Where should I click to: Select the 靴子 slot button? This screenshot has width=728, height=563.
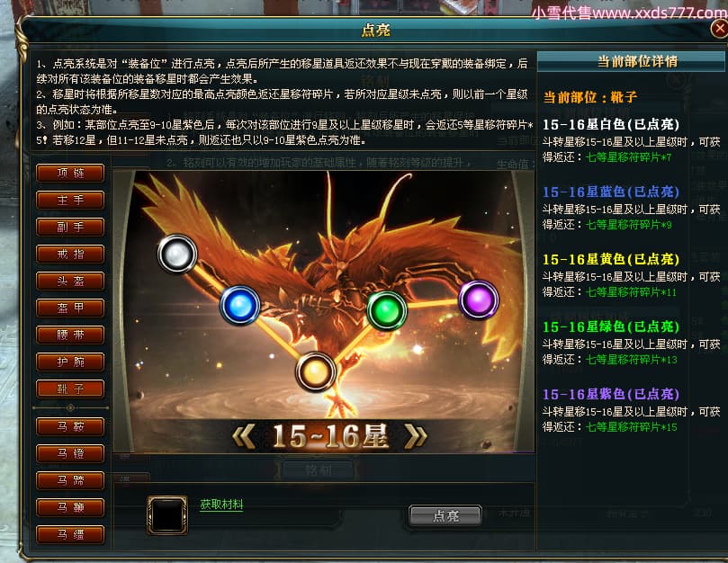(70, 389)
